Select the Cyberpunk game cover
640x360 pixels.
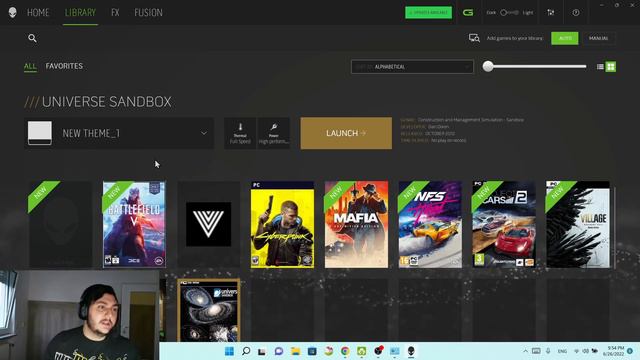(x=282, y=224)
